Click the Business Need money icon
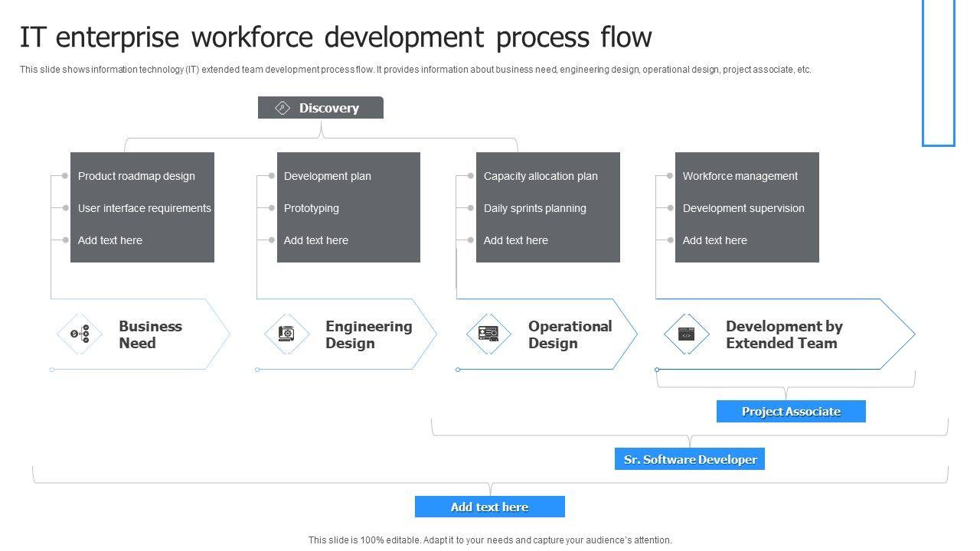Viewport: 980px width, 551px height. pos(80,334)
